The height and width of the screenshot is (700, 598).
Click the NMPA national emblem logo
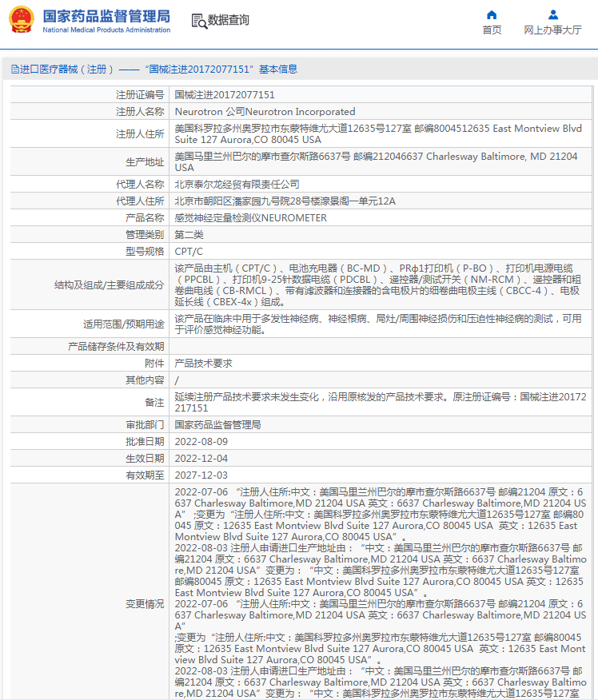(22, 21)
